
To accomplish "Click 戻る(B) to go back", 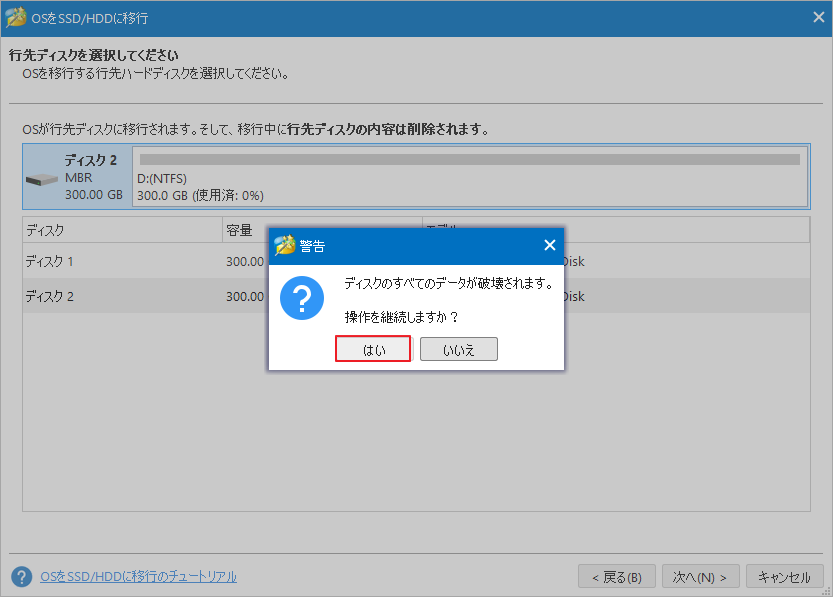I will click(617, 576).
